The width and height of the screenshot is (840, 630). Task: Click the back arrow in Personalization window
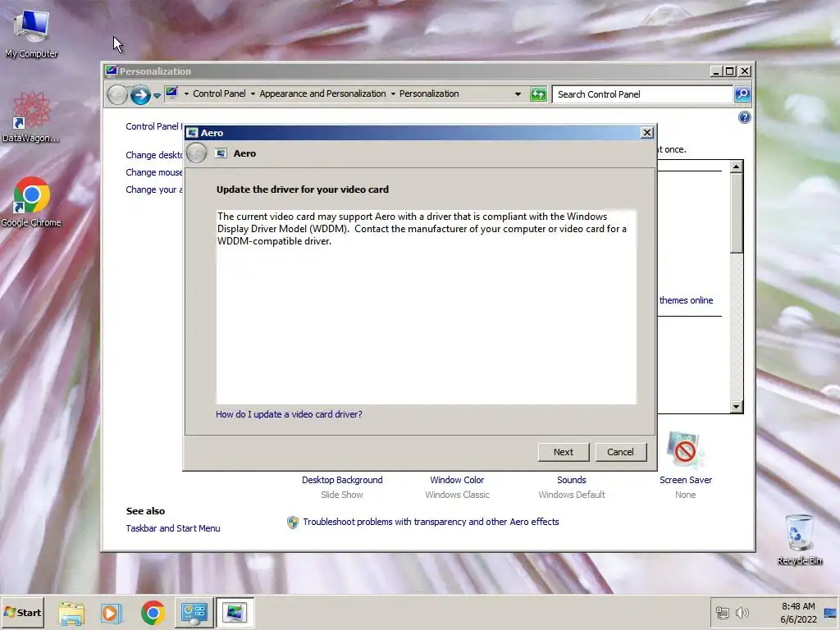[x=117, y=95]
